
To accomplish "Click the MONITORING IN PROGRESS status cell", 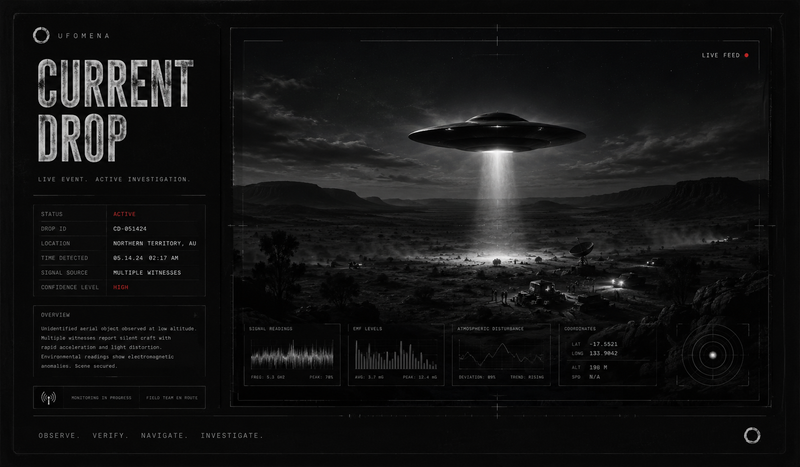I will [x=101, y=398].
